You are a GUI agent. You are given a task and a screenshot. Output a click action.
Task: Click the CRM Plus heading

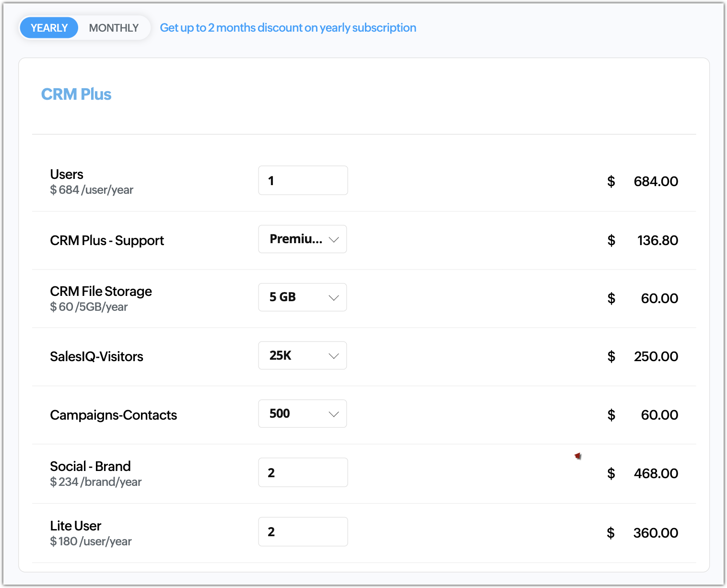pos(76,94)
